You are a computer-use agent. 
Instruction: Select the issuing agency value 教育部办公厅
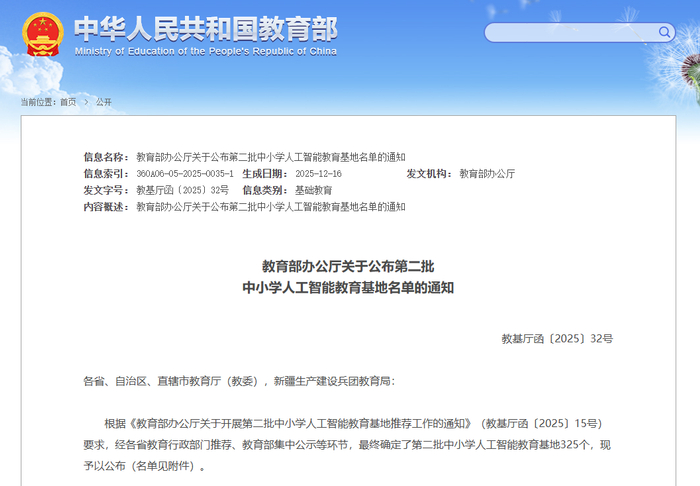[487, 174]
